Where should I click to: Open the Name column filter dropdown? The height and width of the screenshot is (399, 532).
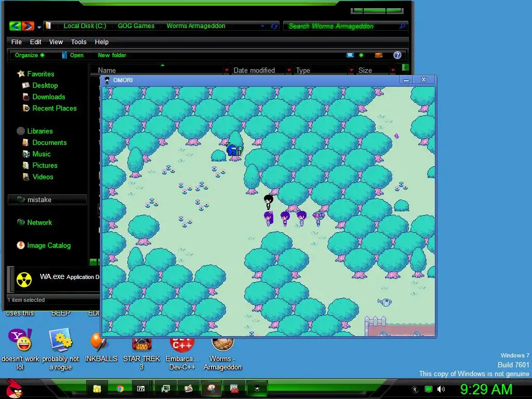pyautogui.click(x=227, y=70)
